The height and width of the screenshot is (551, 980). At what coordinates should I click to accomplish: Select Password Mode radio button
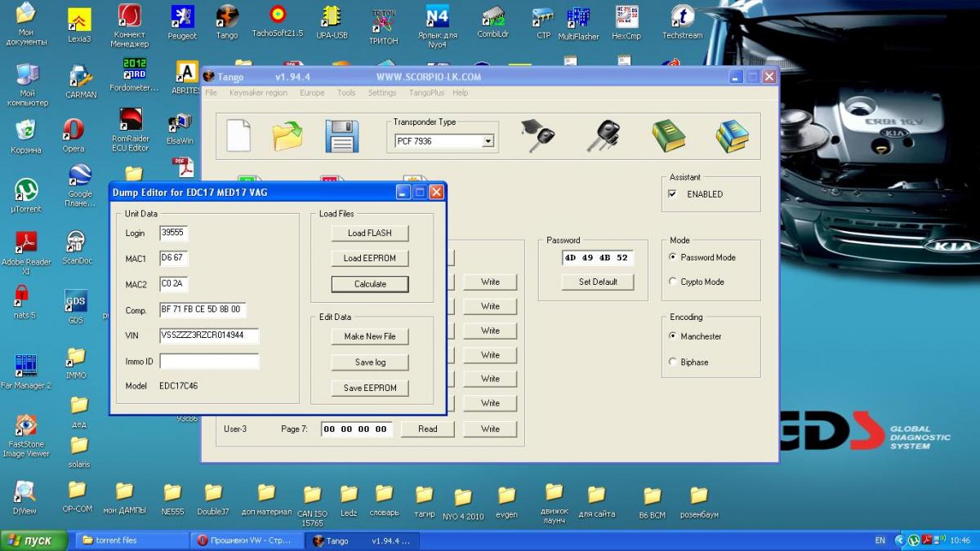pyautogui.click(x=673, y=257)
